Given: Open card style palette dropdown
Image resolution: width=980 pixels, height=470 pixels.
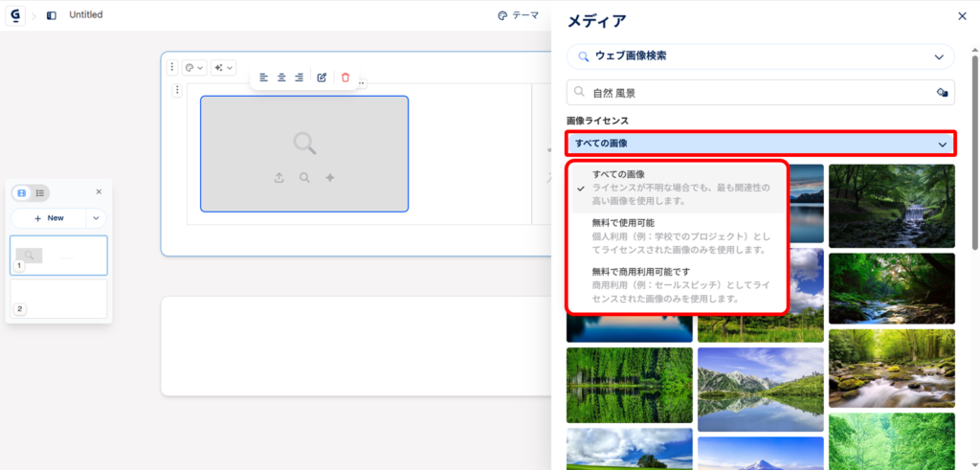Looking at the screenshot, I should point(193,68).
